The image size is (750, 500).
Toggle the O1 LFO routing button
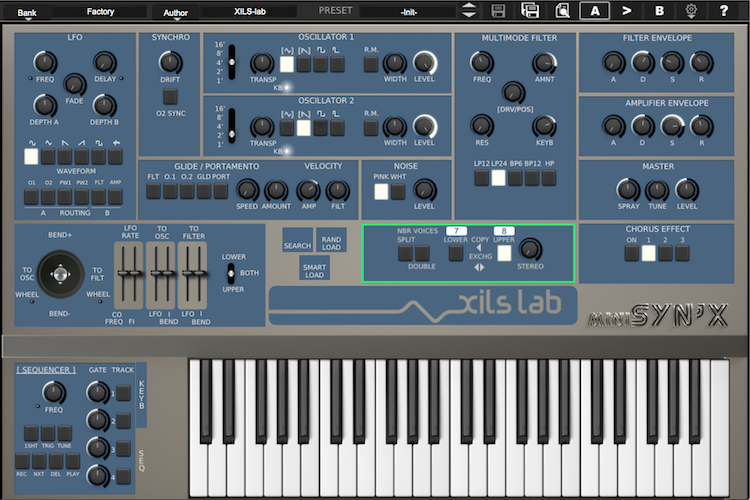[31, 197]
